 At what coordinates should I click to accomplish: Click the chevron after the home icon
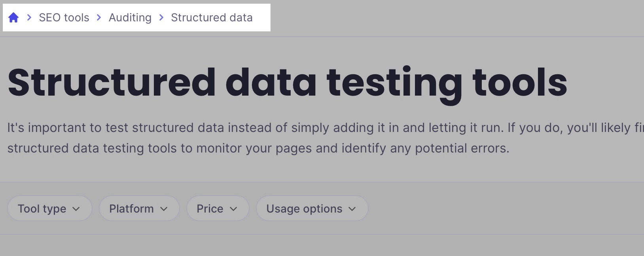point(28,17)
